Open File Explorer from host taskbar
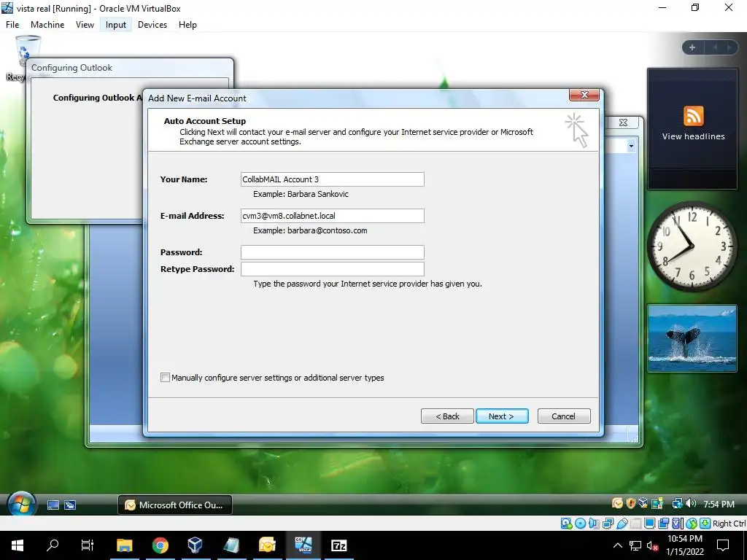Viewport: 747px width, 560px height. 124,545
